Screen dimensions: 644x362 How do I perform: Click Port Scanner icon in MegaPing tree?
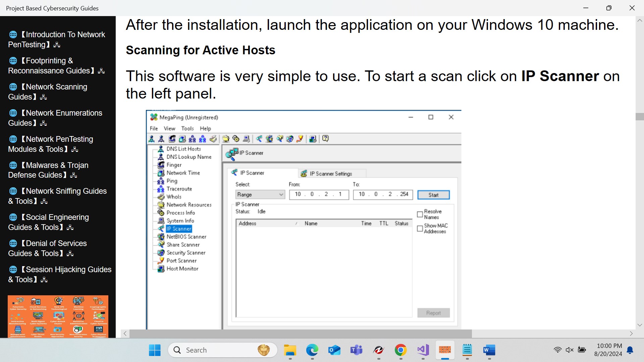click(161, 260)
